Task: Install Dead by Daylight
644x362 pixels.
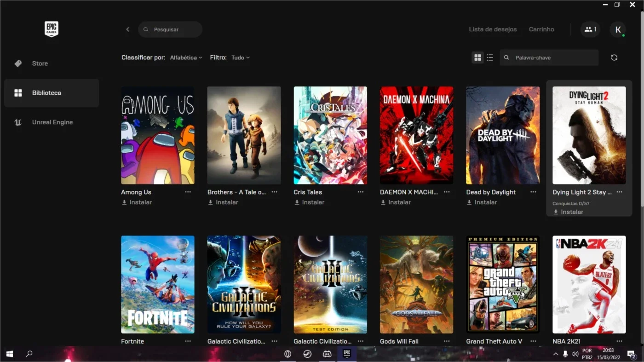Action: coord(482,202)
